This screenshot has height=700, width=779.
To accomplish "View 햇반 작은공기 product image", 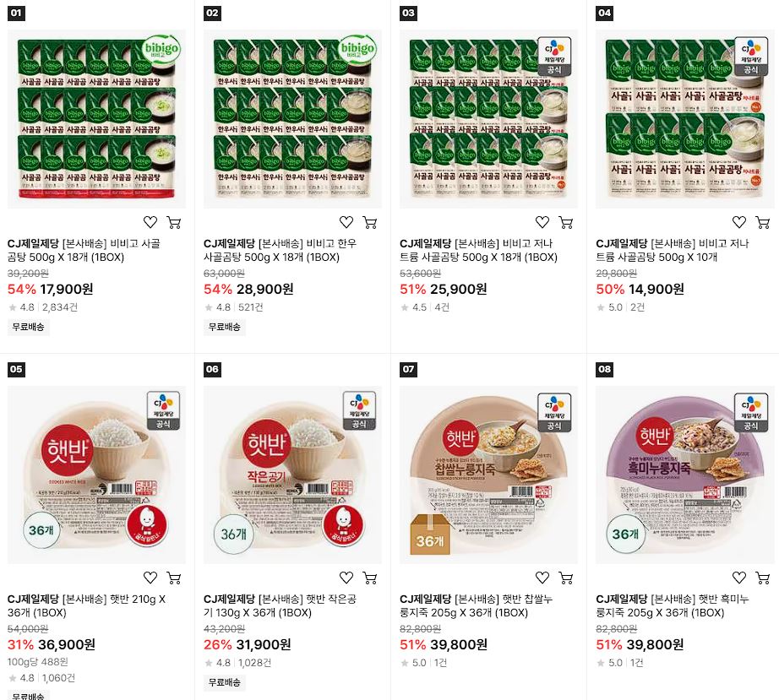I will click(x=292, y=475).
